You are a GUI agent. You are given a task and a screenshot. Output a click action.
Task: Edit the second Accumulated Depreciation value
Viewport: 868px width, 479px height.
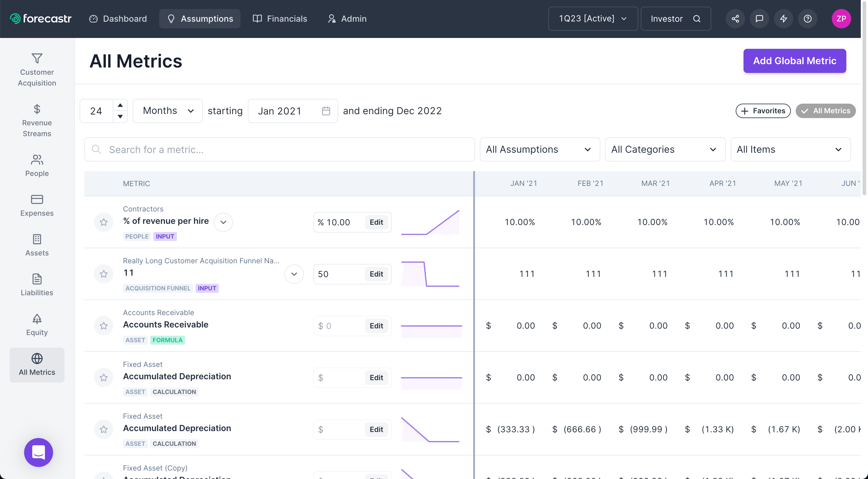[376, 430]
